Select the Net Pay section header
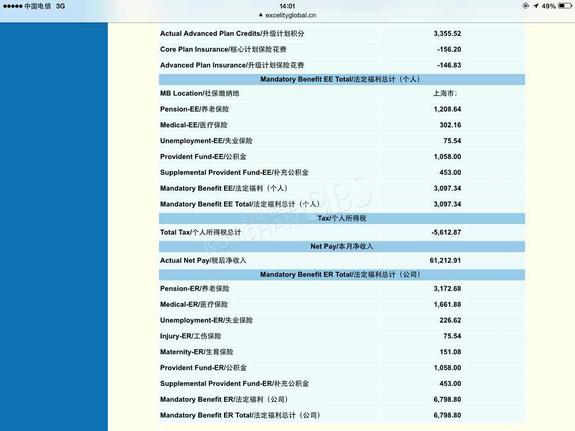The height and width of the screenshot is (431, 575). 342,246
